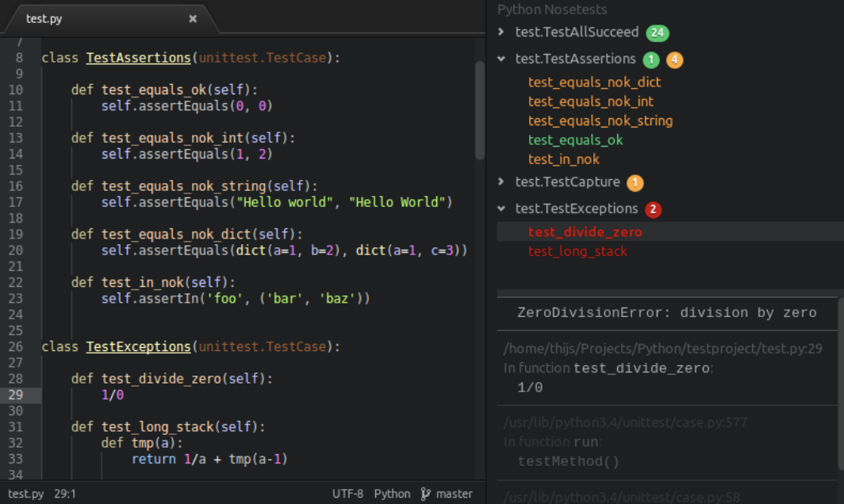
Task: Select test_equals_nok_dict in test results
Action: (x=594, y=82)
